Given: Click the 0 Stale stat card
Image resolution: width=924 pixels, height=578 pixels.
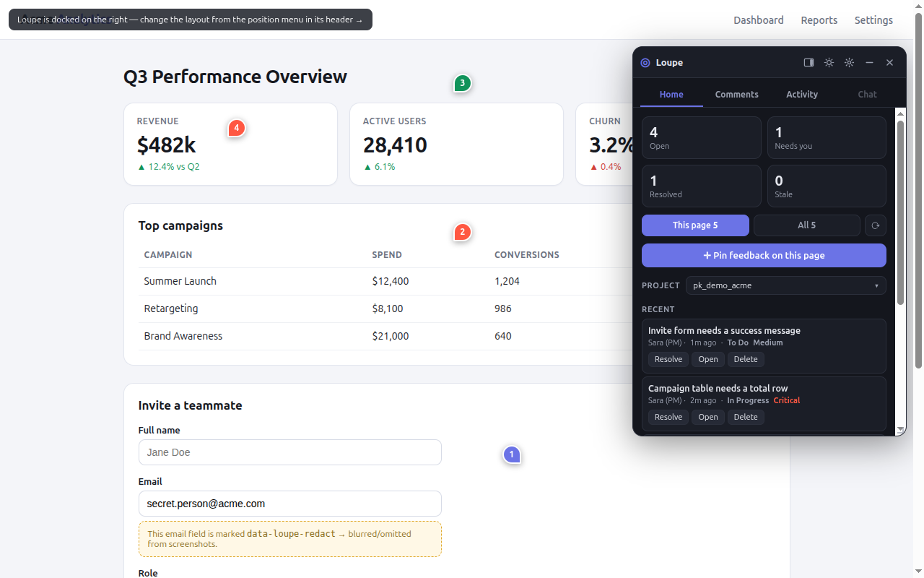Looking at the screenshot, I should coord(827,186).
